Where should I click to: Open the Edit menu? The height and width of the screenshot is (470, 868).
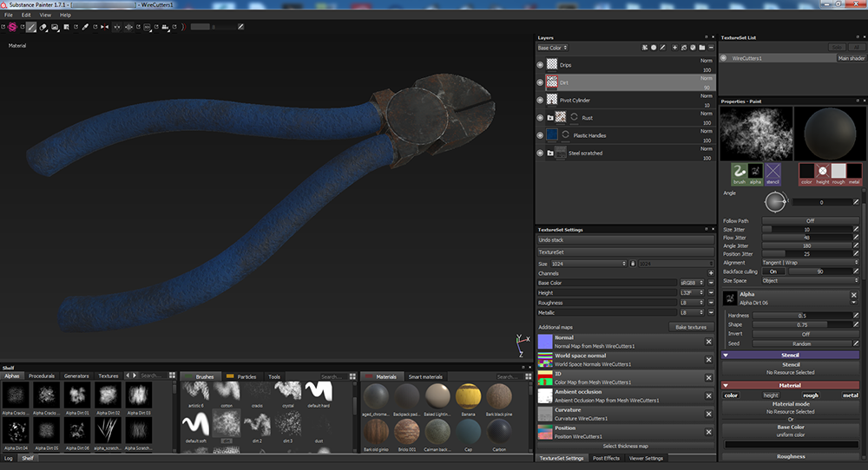click(x=26, y=15)
